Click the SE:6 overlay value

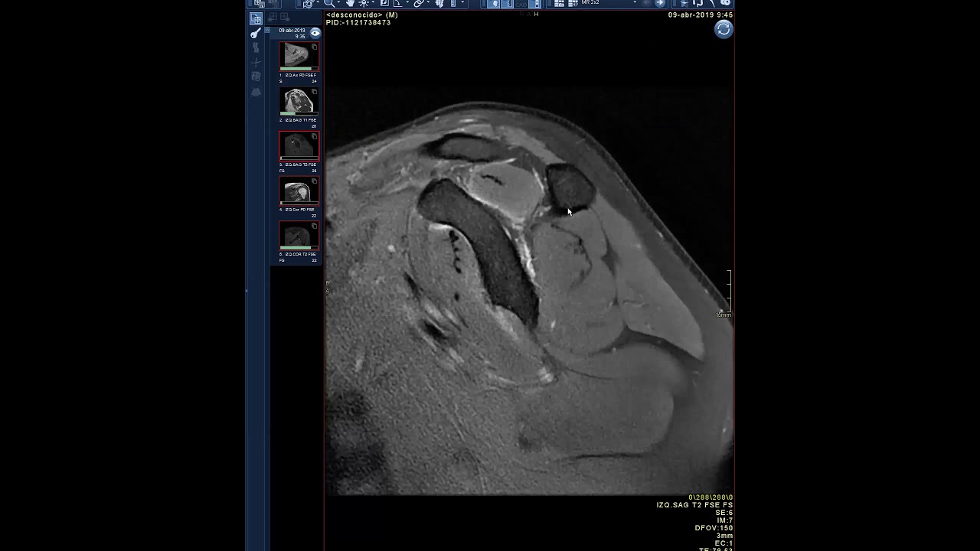tap(724, 513)
